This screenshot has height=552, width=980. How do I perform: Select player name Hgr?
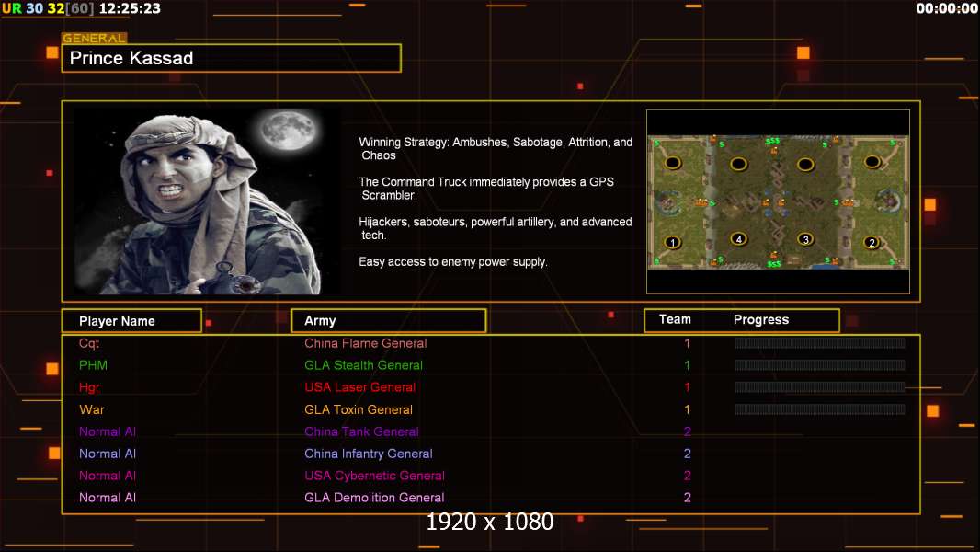tap(89, 387)
